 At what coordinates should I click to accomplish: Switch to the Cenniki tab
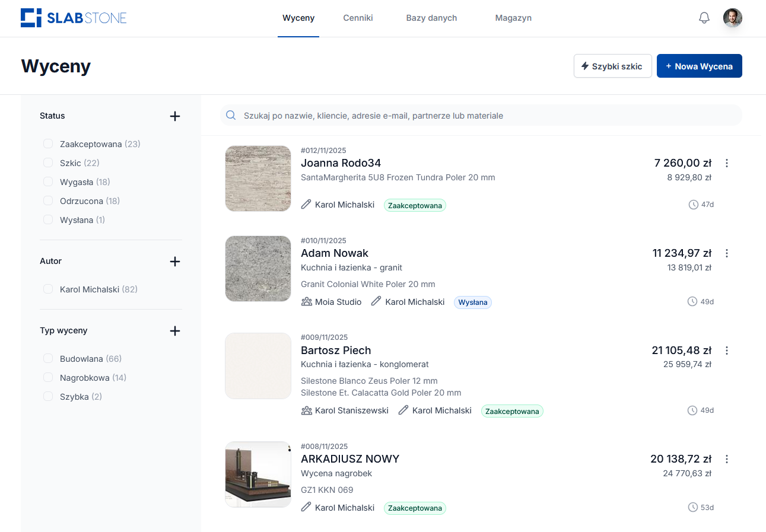(358, 18)
